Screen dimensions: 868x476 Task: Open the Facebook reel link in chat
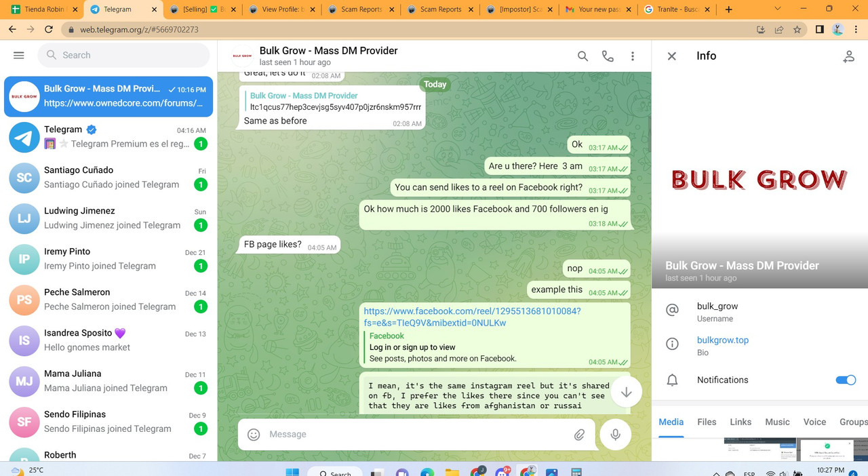(x=472, y=317)
